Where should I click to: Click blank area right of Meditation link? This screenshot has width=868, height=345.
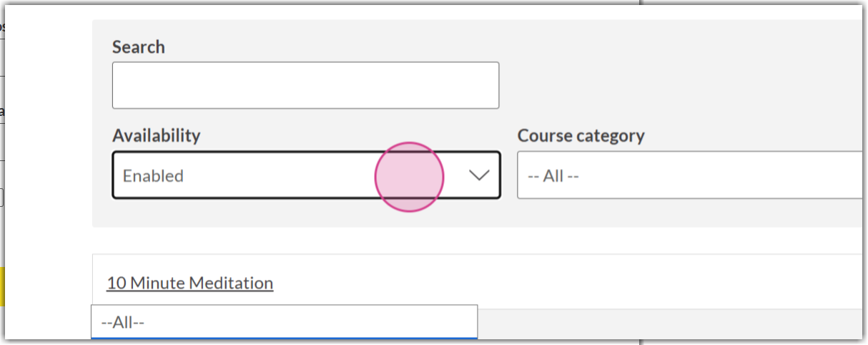point(572,283)
